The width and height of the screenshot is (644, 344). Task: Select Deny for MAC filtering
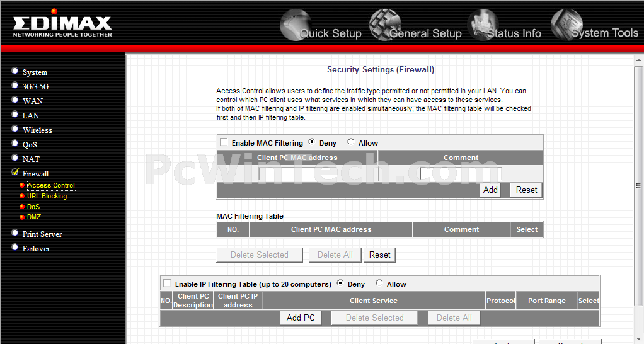tap(312, 142)
